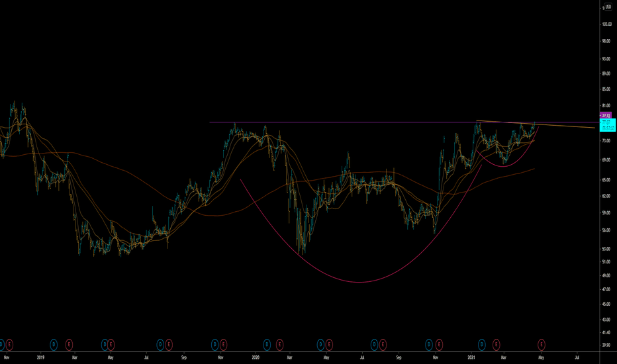Click the 56.00 price axis label
This screenshot has height=364, width=617.
coord(606,230)
